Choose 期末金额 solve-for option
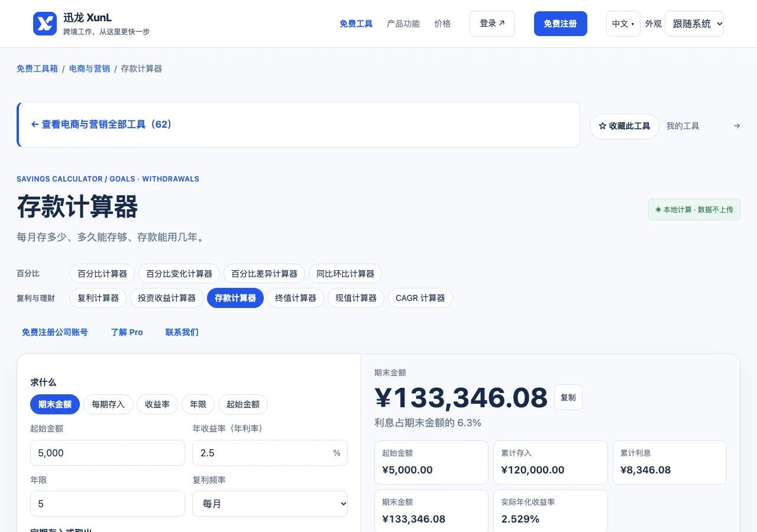 tap(55, 404)
